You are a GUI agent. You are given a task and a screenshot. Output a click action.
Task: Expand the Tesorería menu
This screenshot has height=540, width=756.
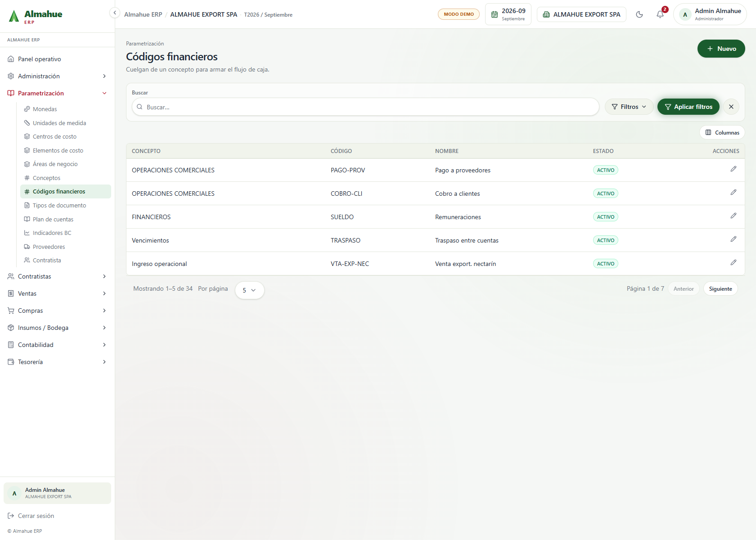click(57, 362)
